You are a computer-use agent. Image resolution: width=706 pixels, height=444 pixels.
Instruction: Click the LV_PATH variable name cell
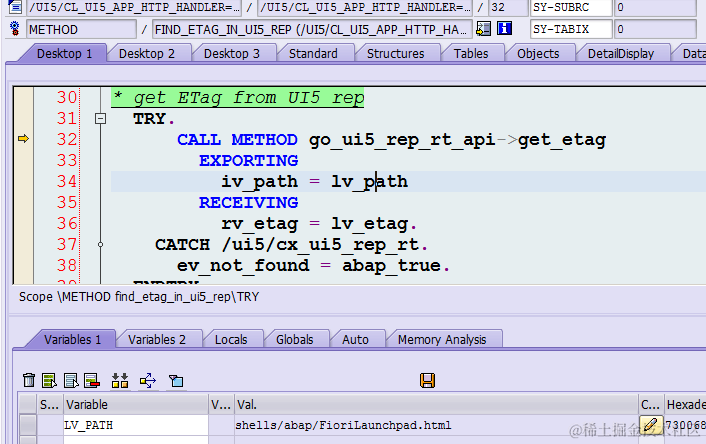click(x=136, y=425)
